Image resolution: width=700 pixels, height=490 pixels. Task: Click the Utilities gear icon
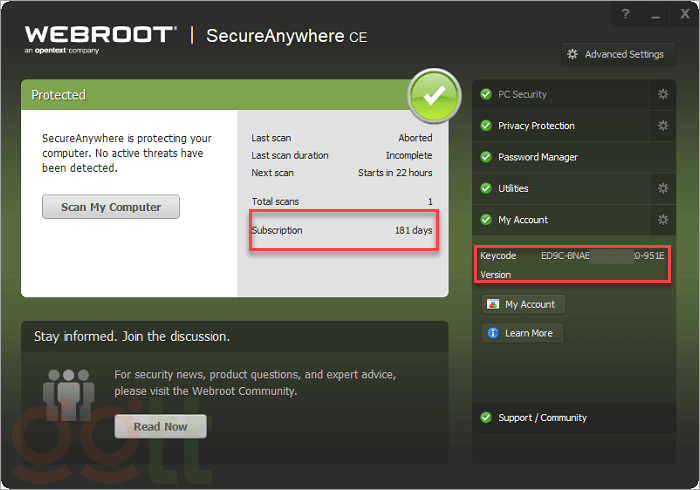tap(662, 188)
